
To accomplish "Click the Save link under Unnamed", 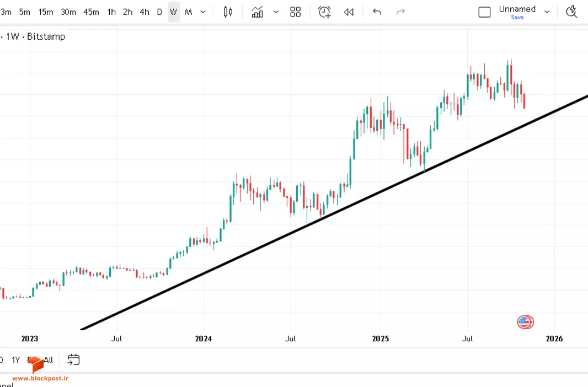I will (517, 17).
